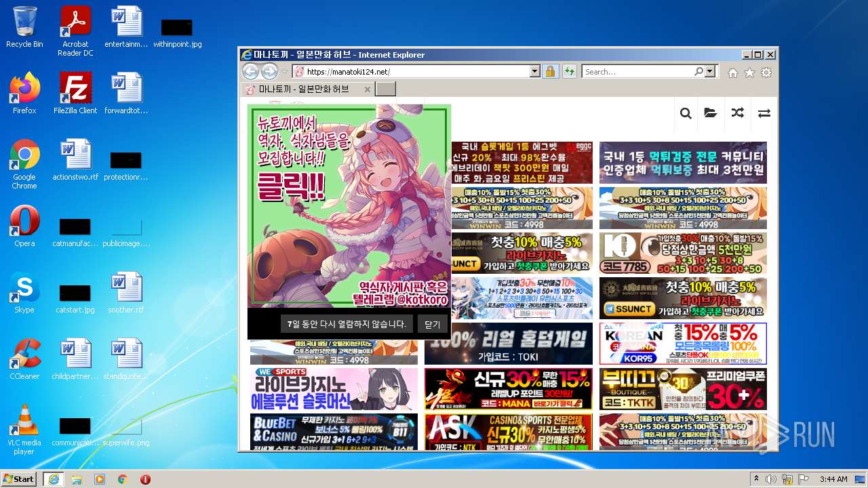Open the KOR95 Korean banner ad
Image resolution: width=868 pixels, height=488 pixels.
[683, 344]
